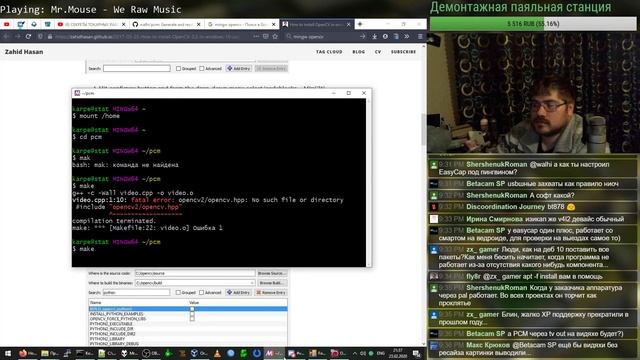
Task: Bookmark this page with the star icon
Action: click(275, 36)
